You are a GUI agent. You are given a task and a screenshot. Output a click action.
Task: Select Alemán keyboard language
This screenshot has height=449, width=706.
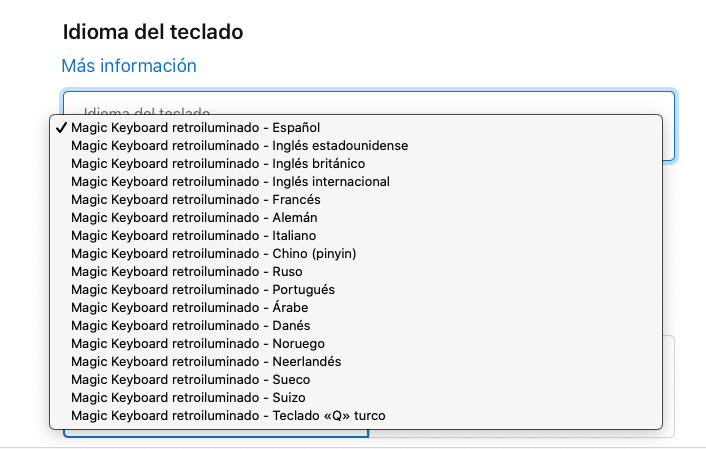point(194,217)
